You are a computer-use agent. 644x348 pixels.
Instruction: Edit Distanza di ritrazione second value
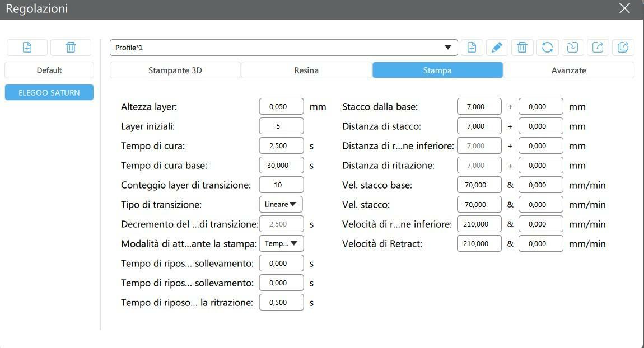click(x=540, y=166)
